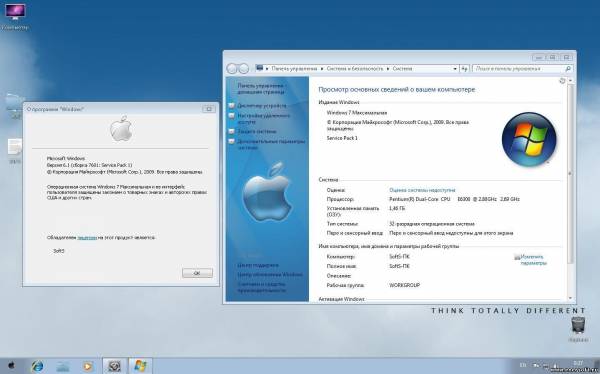Click the shield icon beside Настройка удаленного доступа
This screenshot has height=374, width=600.
click(231, 116)
